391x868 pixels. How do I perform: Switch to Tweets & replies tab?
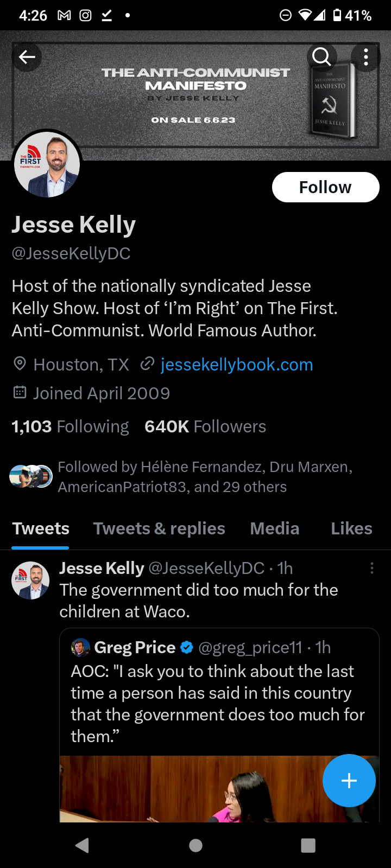pos(159,528)
